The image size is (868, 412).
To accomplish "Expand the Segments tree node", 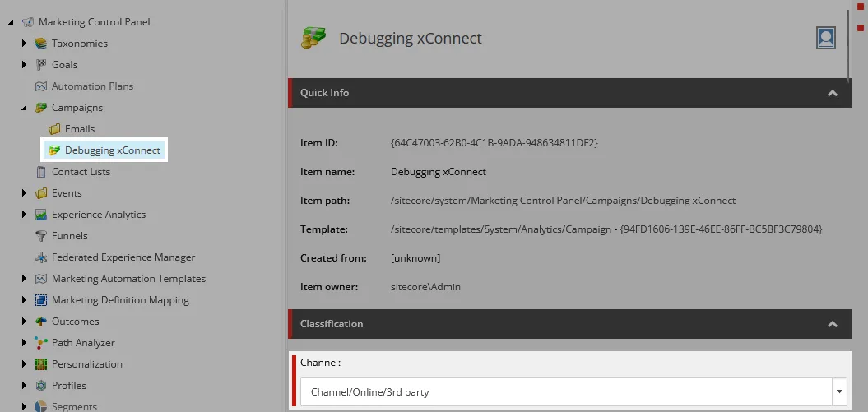I will tap(24, 407).
